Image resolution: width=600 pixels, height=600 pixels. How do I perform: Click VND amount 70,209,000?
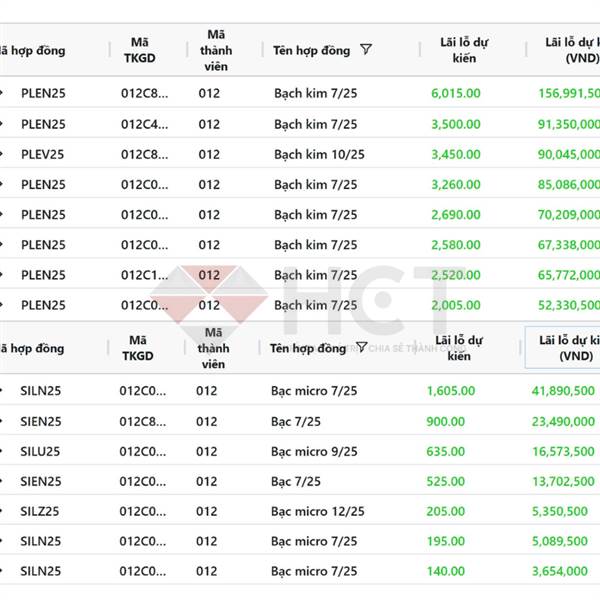tap(569, 215)
